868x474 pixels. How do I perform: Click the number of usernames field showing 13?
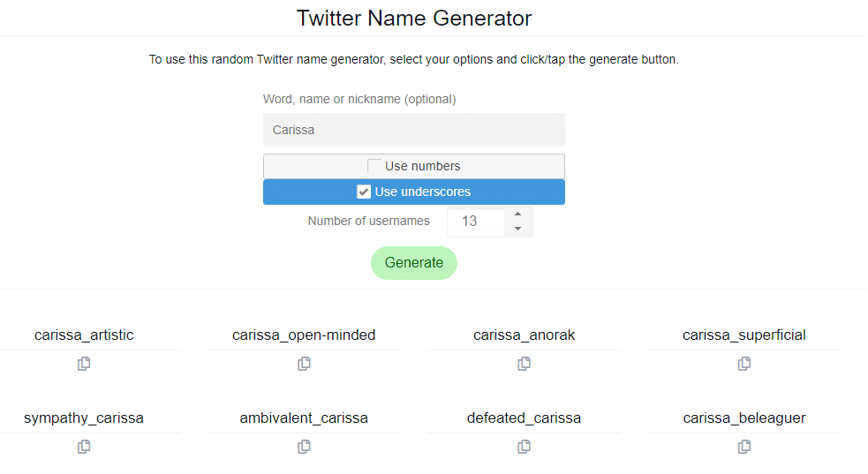476,222
